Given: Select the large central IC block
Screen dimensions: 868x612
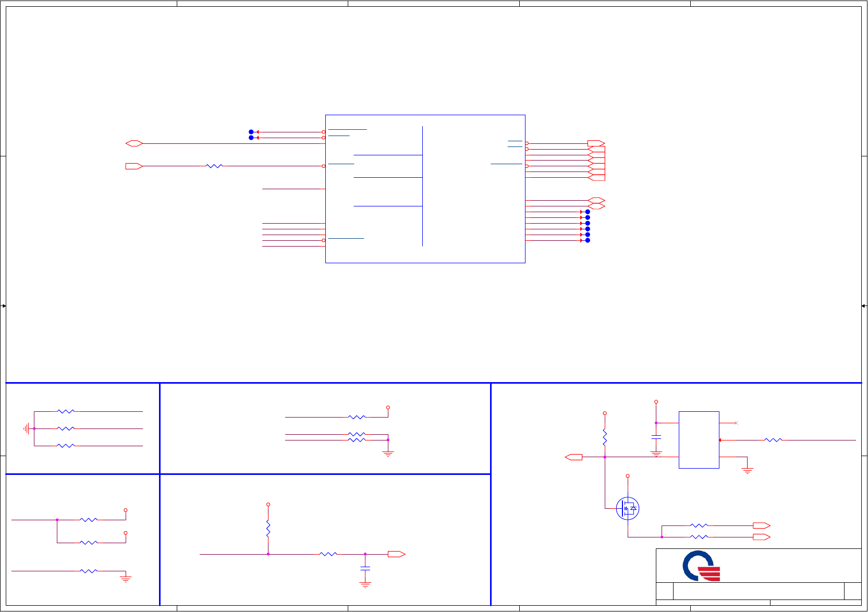Looking at the screenshot, I should coord(425,189).
